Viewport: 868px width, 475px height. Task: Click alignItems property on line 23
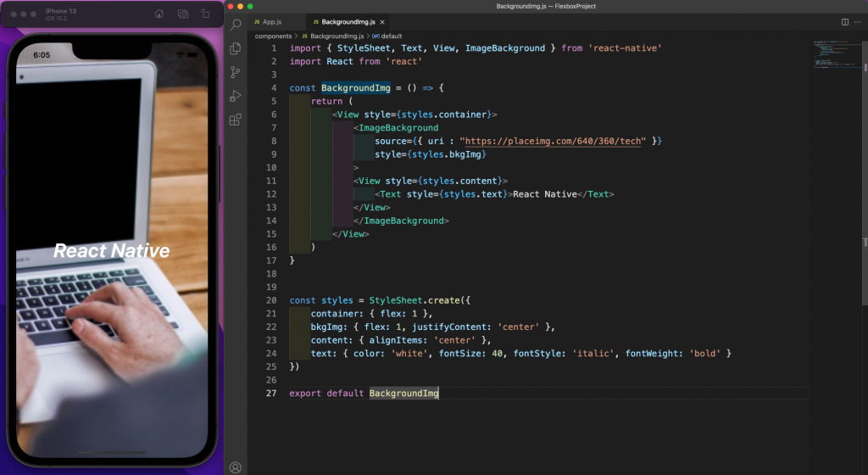click(x=396, y=340)
